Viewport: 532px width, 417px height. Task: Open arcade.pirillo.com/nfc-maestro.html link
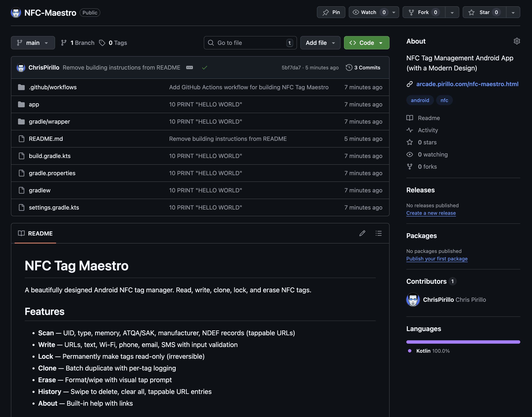tap(467, 84)
